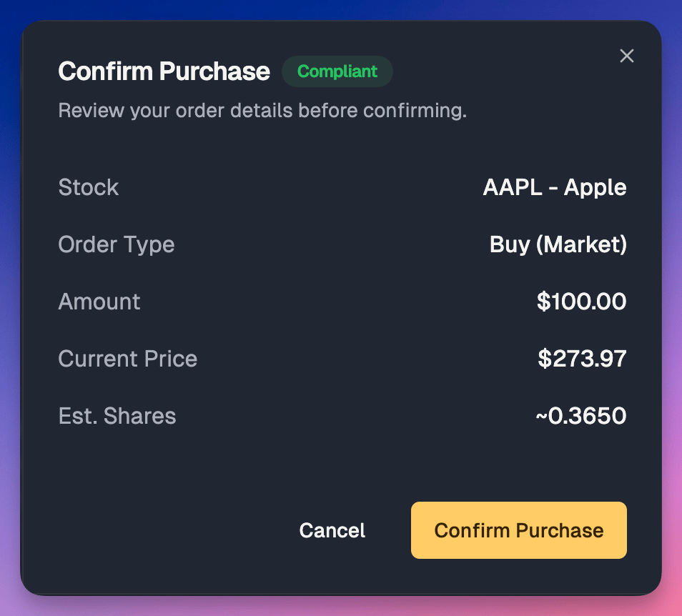The height and width of the screenshot is (616, 682).
Task: Click the Buy (Market) order value
Action: coord(558,244)
